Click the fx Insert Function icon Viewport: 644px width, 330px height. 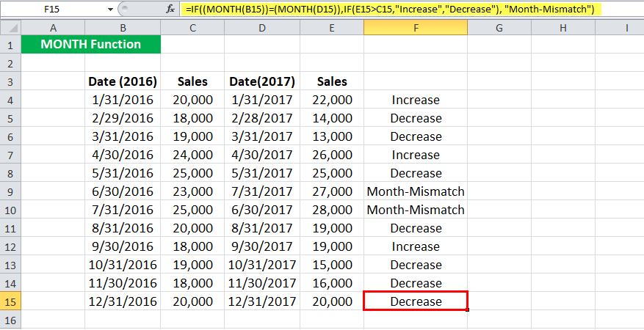coord(170,9)
